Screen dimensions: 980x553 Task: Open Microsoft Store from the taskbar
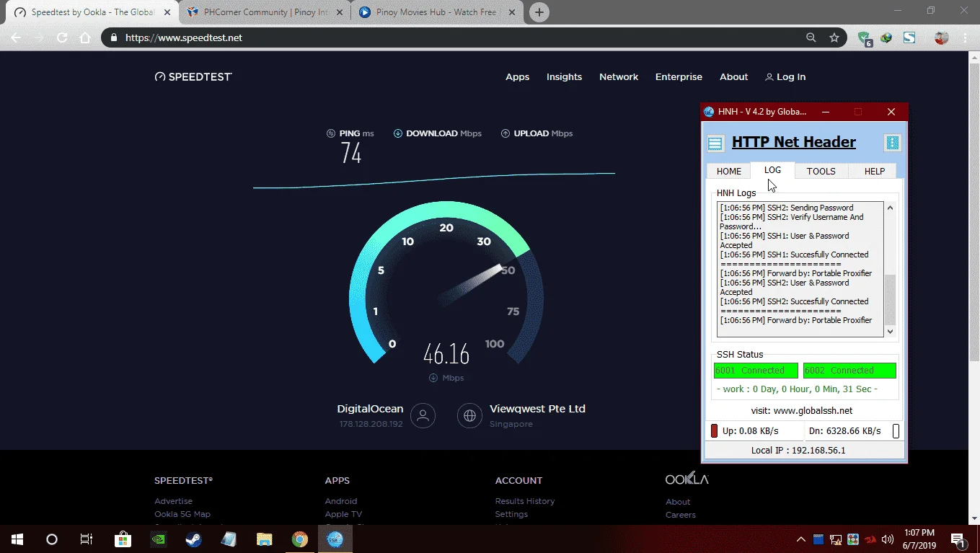123,539
